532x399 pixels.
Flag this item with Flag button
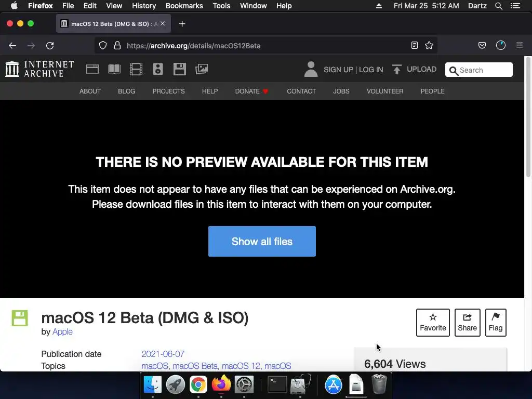coord(496,322)
